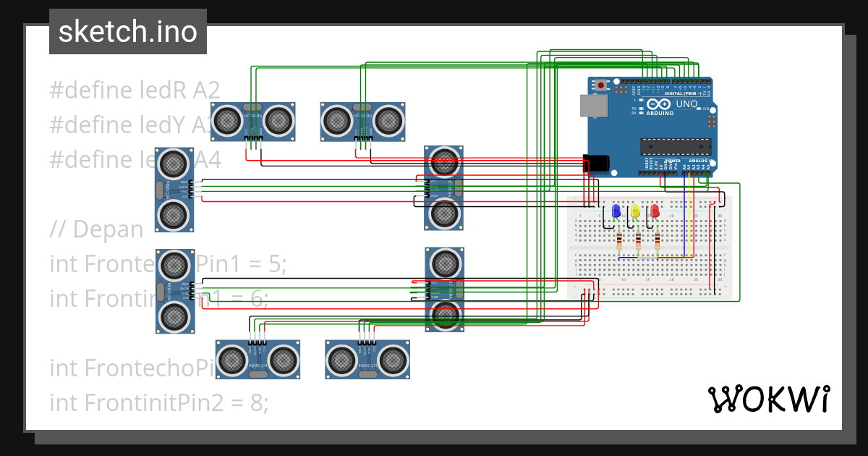Click the yellow LED on the breadboard
The width and height of the screenshot is (868, 456).
coord(635,211)
